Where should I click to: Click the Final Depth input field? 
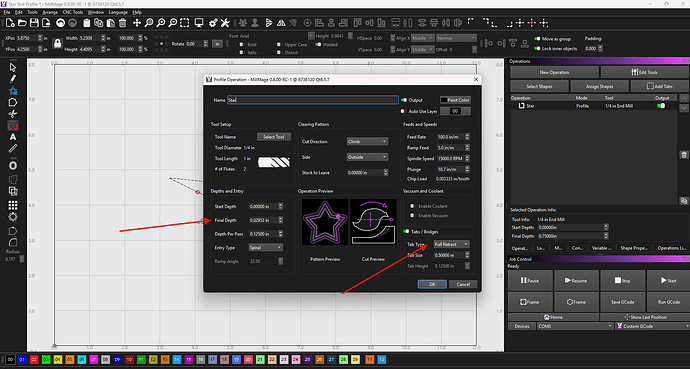point(263,220)
